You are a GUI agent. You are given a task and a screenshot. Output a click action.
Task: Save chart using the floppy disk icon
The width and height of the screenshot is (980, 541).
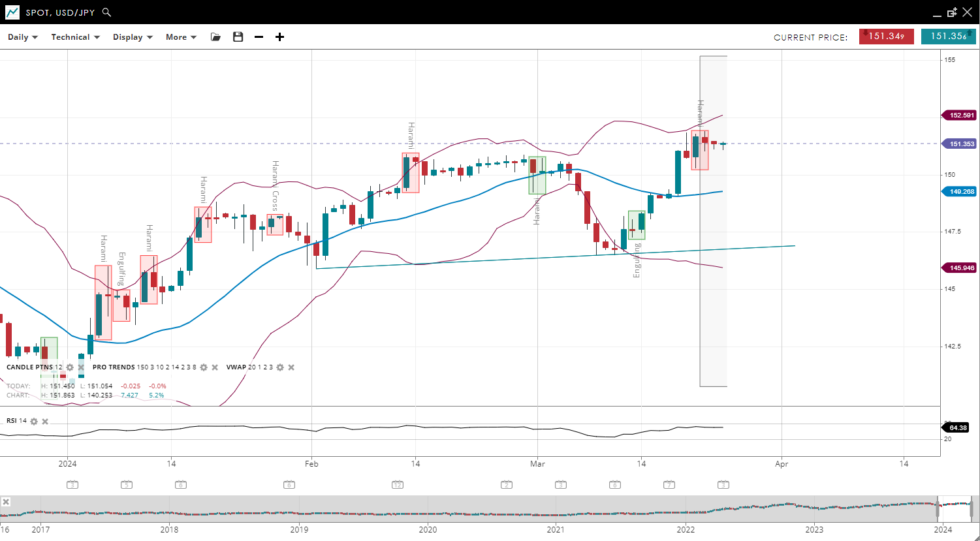click(x=238, y=37)
